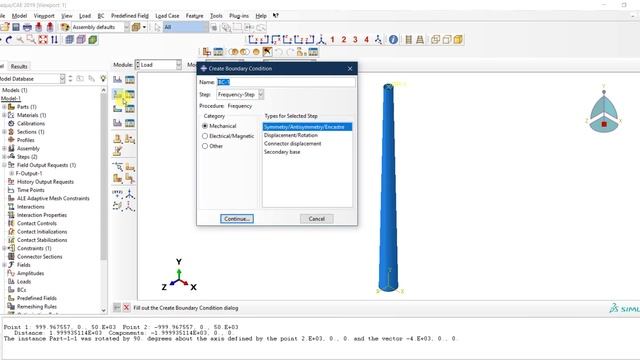This screenshot has width=640, height=360.
Task: Click the Create Predefined Field tool
Action: (x=118, y=109)
